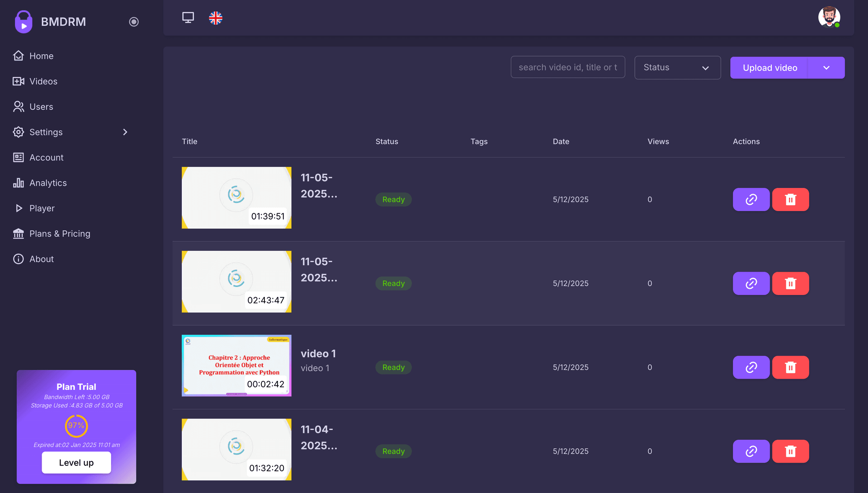868x493 pixels.
Task: Open the Chapitre 2 video thumbnail
Action: click(236, 366)
